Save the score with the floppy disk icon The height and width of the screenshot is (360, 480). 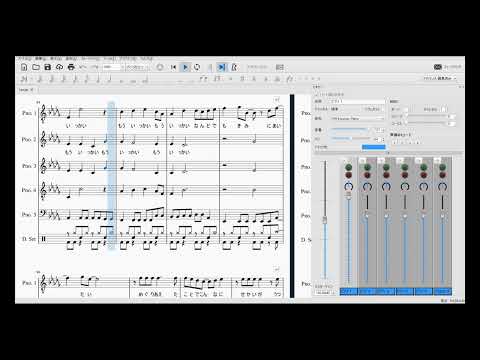click(x=48, y=67)
